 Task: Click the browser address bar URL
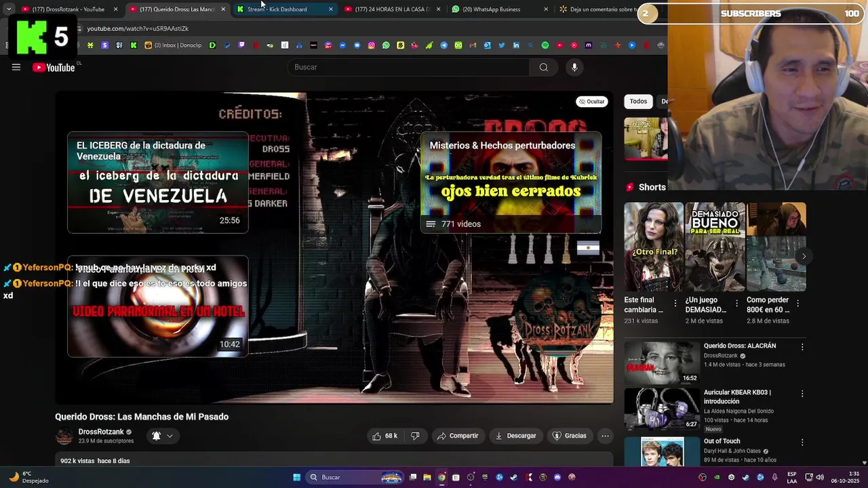138,28
